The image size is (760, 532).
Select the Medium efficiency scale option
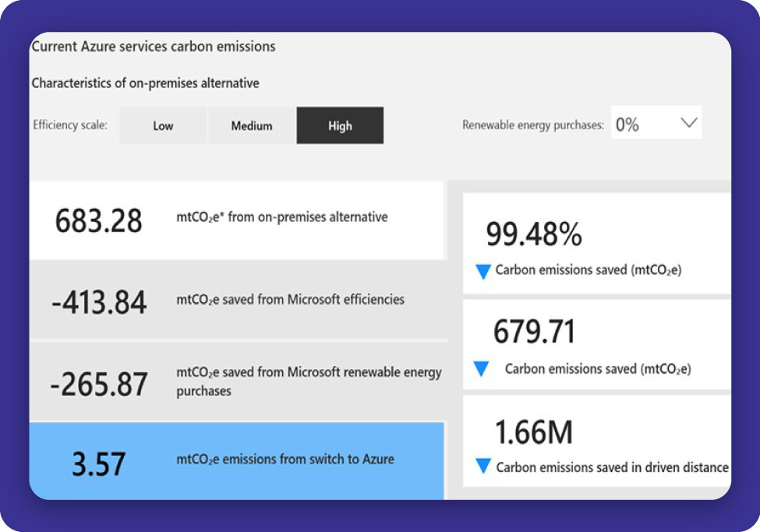click(252, 125)
